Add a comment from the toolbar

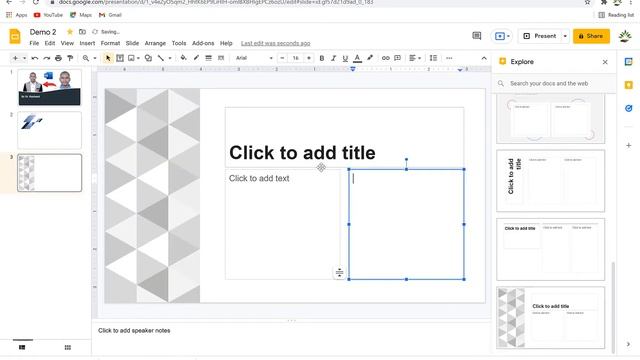[x=398, y=58]
